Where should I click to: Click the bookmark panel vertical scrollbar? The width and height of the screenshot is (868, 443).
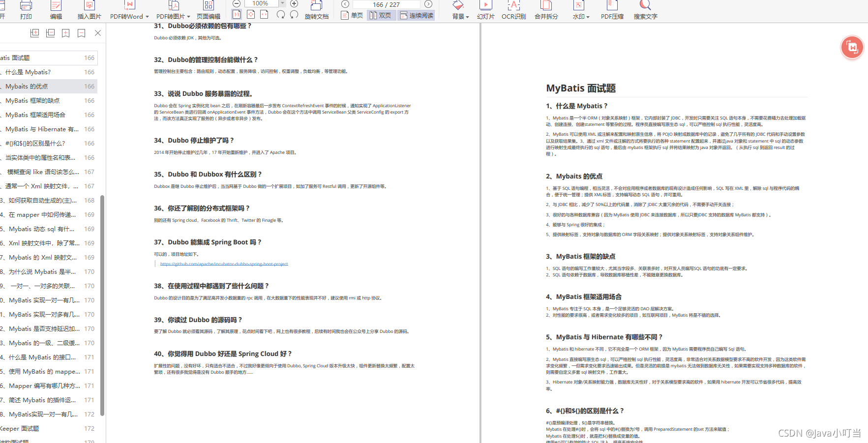tap(102, 305)
